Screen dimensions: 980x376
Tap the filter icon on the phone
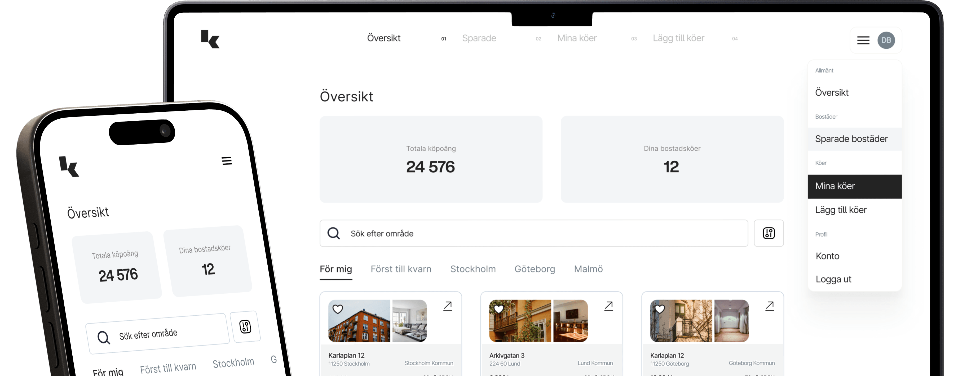point(245,326)
